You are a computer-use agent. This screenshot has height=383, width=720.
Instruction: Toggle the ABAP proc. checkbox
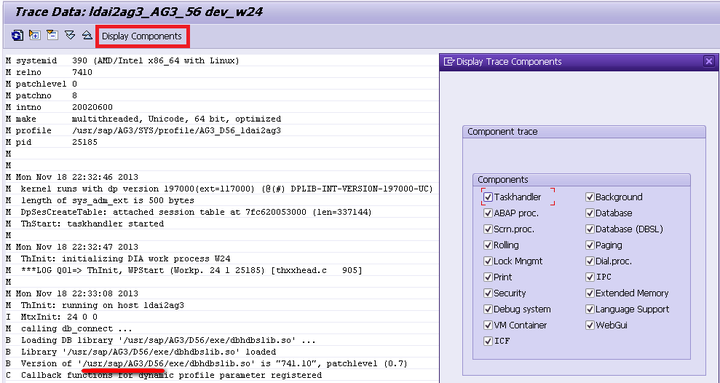[x=488, y=214]
